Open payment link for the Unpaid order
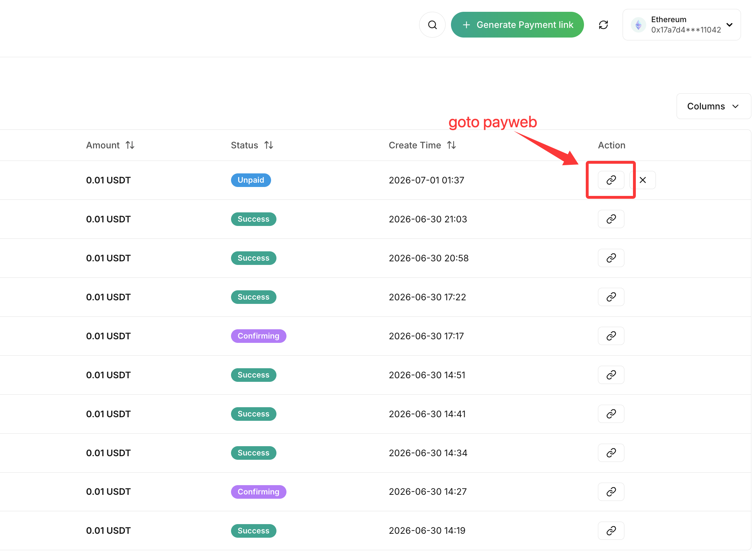This screenshot has width=756, height=552. 611,180
